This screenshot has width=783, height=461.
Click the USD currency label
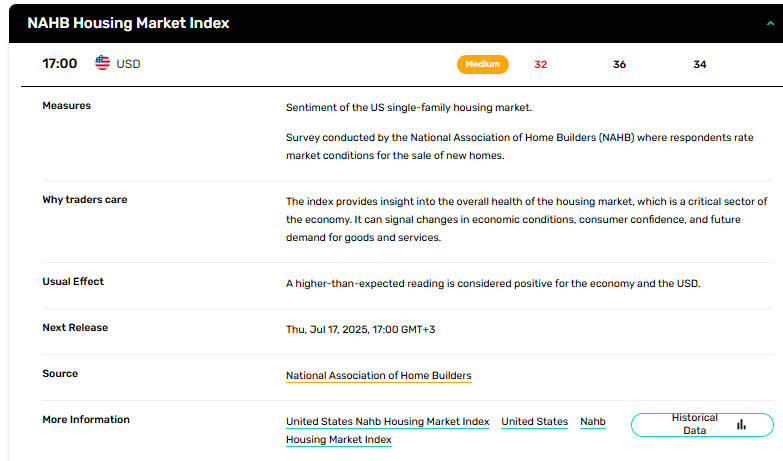click(x=128, y=64)
